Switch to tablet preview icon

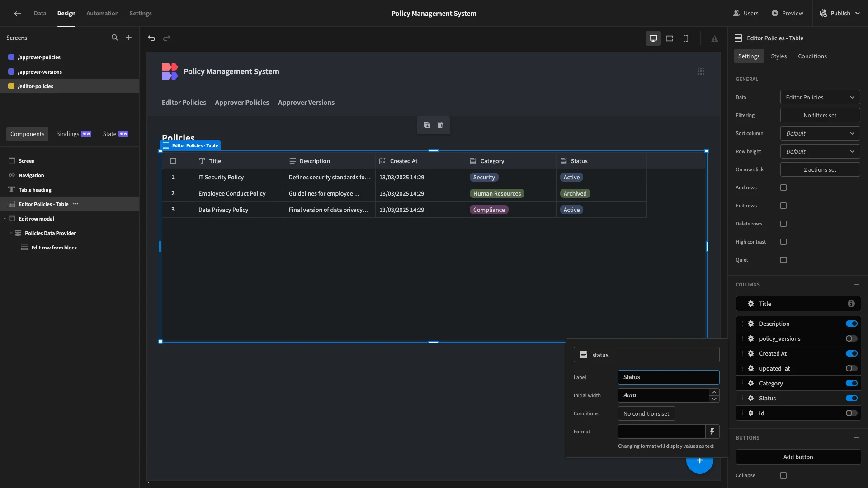670,38
